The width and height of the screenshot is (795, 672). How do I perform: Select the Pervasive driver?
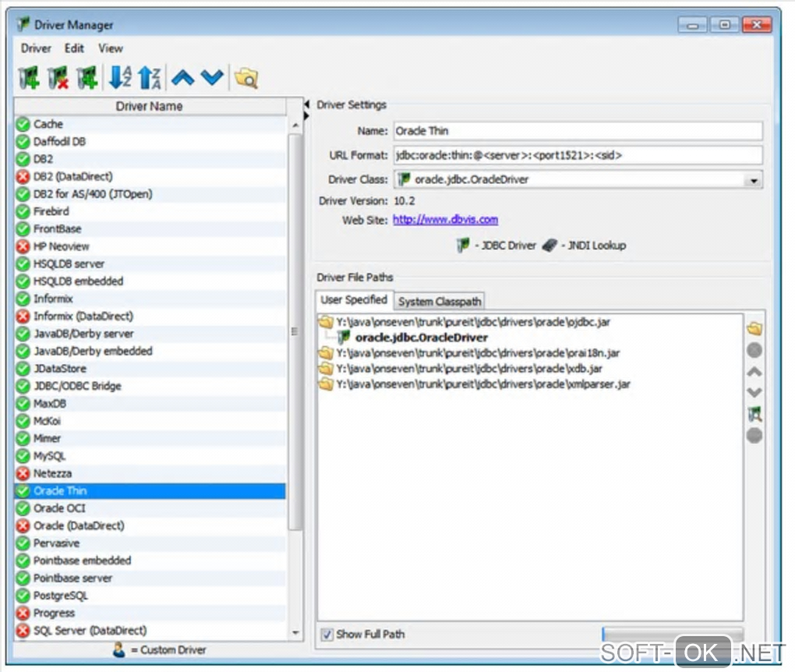tap(150, 543)
